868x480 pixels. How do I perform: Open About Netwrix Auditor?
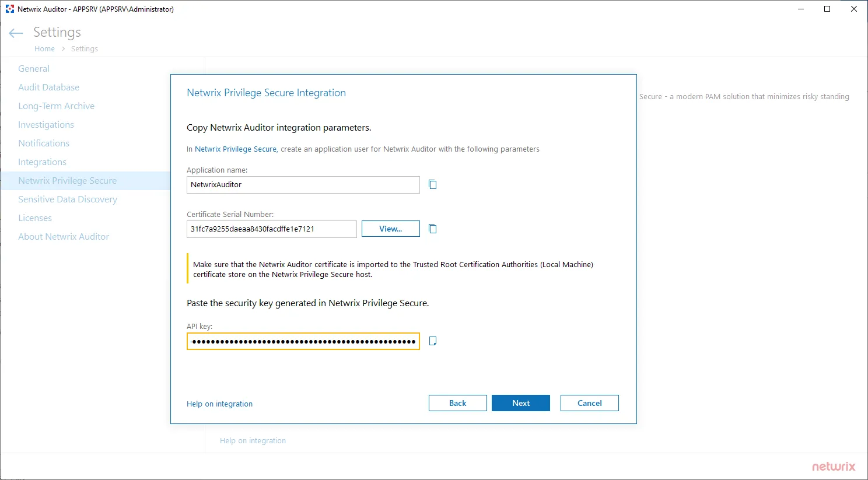pos(64,237)
